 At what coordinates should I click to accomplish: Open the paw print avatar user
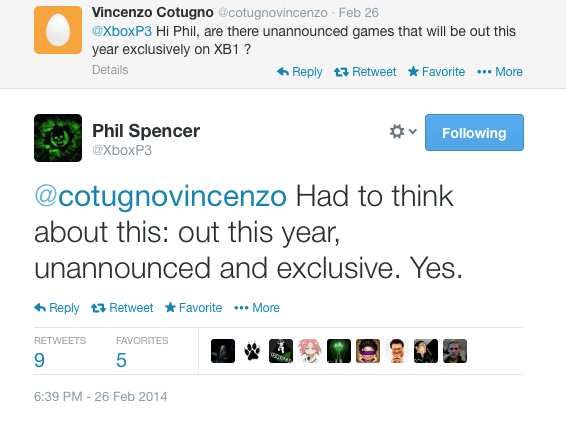click(x=252, y=351)
